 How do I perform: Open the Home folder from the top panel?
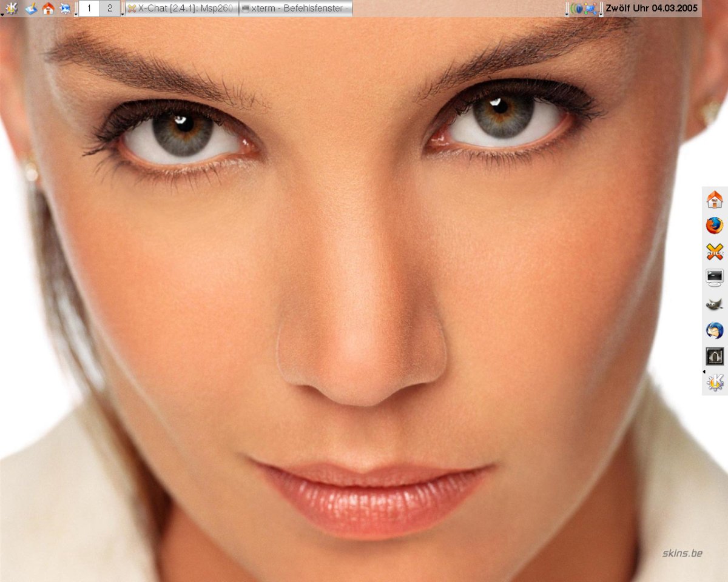tap(48, 8)
